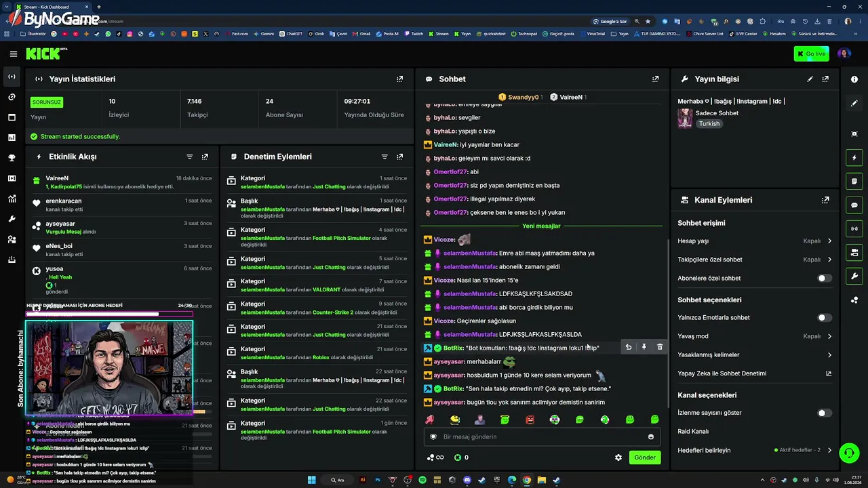Image resolution: width=868 pixels, height=488 pixels.
Task: Expand Takipçilere özel sohbet setting
Action: [x=755, y=260]
